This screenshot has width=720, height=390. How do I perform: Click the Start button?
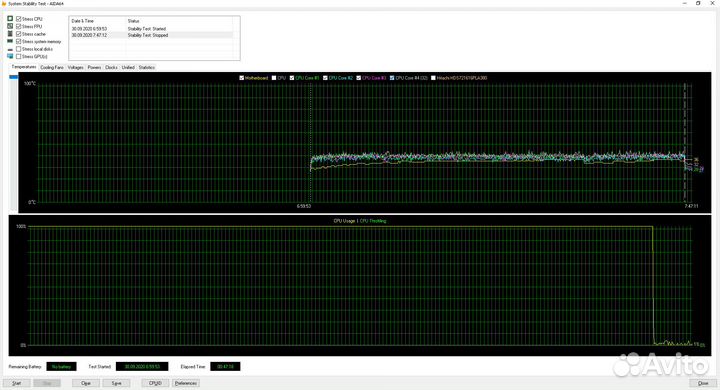[x=17, y=383]
